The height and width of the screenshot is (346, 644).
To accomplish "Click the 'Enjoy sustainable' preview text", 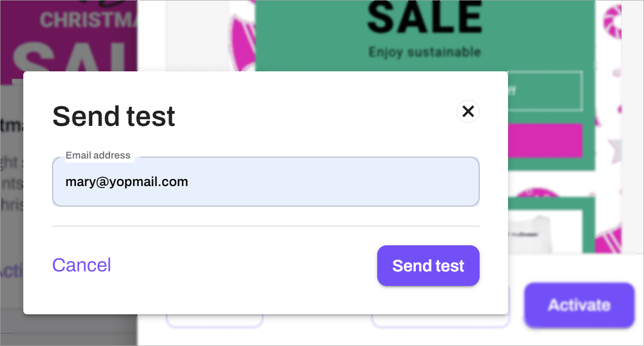I will pos(424,52).
